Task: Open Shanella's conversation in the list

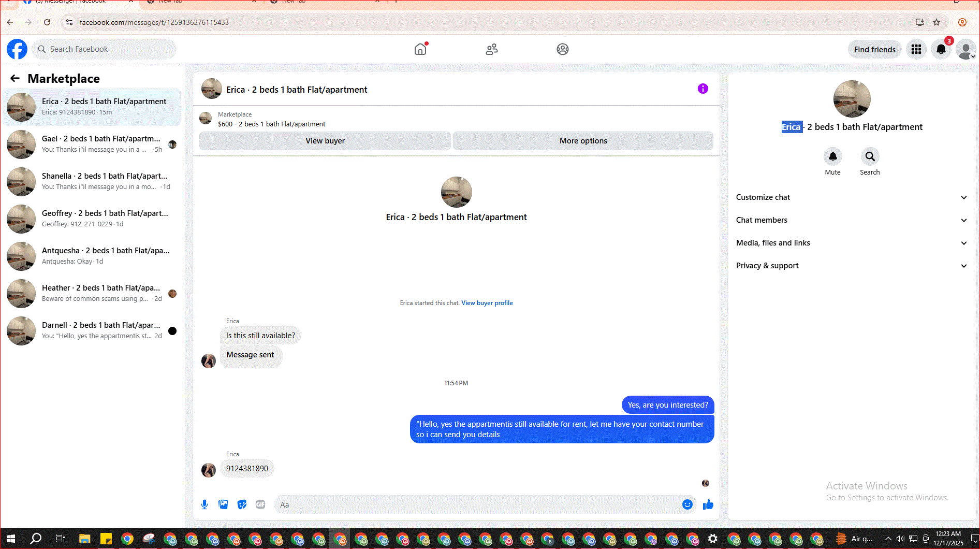Action: [x=92, y=182]
